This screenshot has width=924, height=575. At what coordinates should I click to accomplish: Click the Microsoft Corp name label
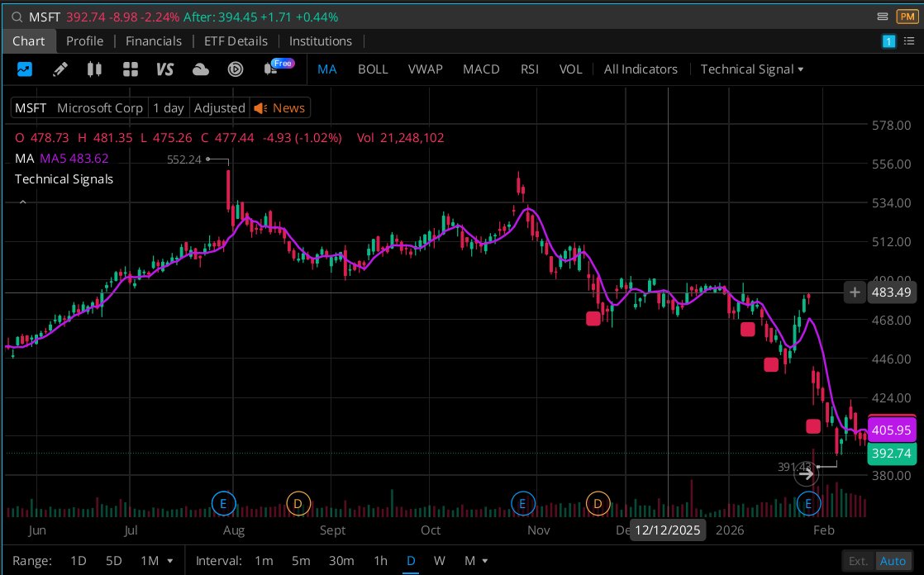pyautogui.click(x=99, y=108)
